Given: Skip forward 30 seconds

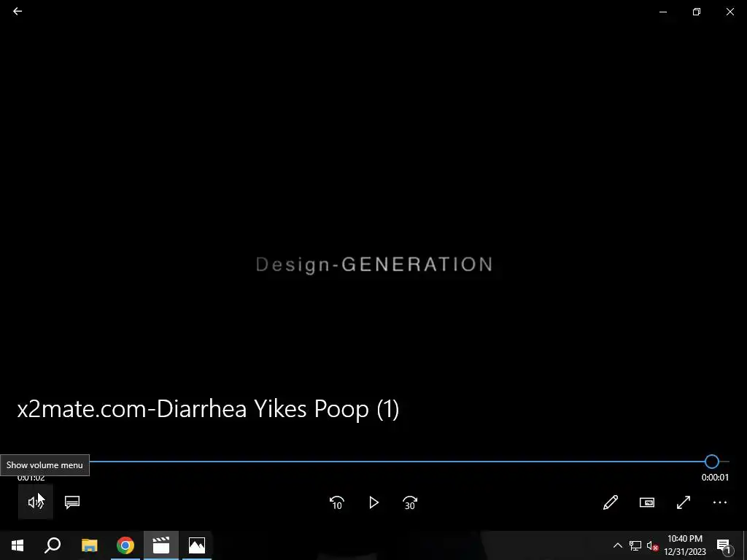Looking at the screenshot, I should tap(410, 502).
